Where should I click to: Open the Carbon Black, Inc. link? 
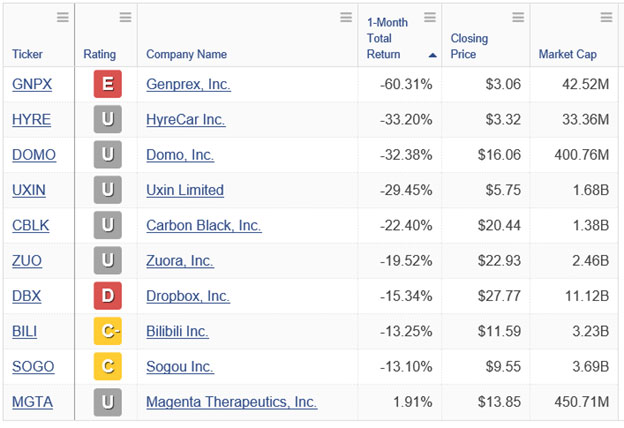pyautogui.click(x=204, y=225)
